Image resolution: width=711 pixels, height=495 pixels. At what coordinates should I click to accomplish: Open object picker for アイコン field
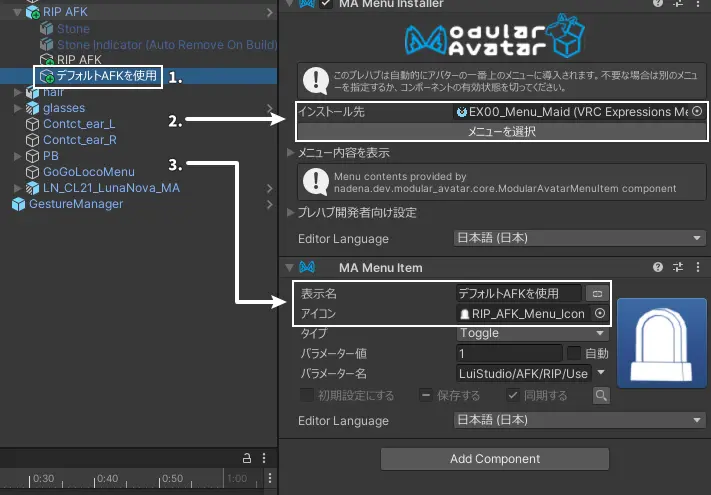click(600, 313)
